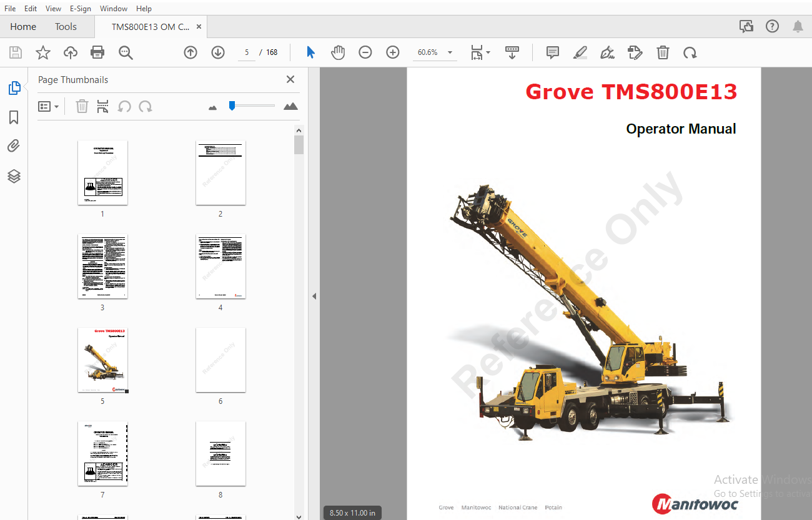Select page 6 thumbnail
The height and width of the screenshot is (520, 812).
220,360
